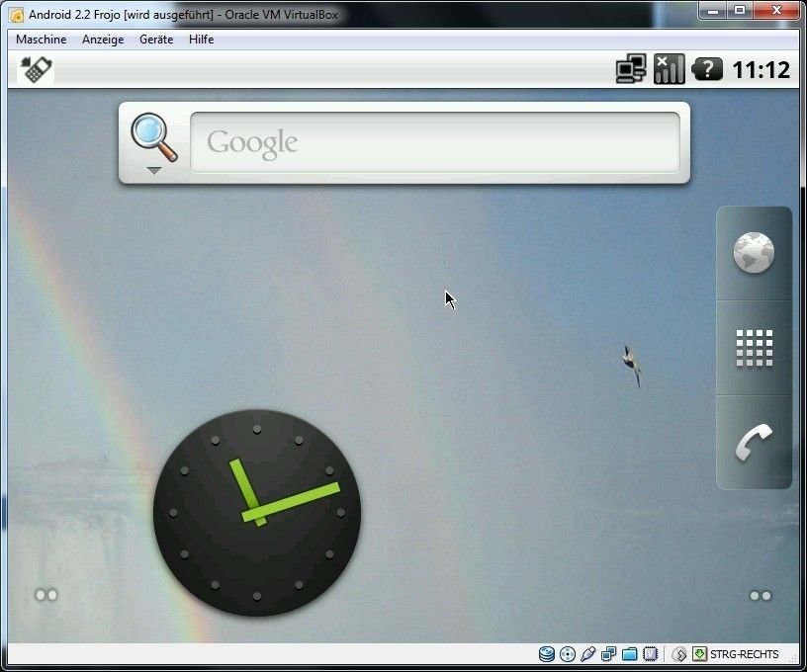Screen dimensions: 807x672
Task: Click the Google search input field
Action: (x=435, y=142)
